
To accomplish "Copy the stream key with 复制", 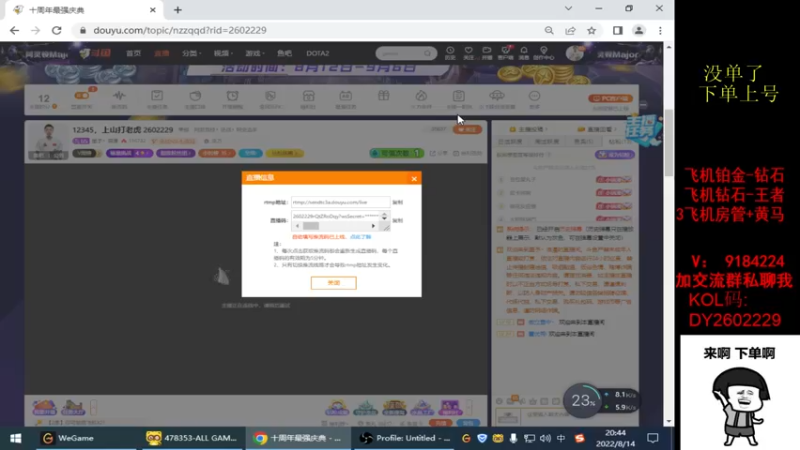I will (397, 220).
